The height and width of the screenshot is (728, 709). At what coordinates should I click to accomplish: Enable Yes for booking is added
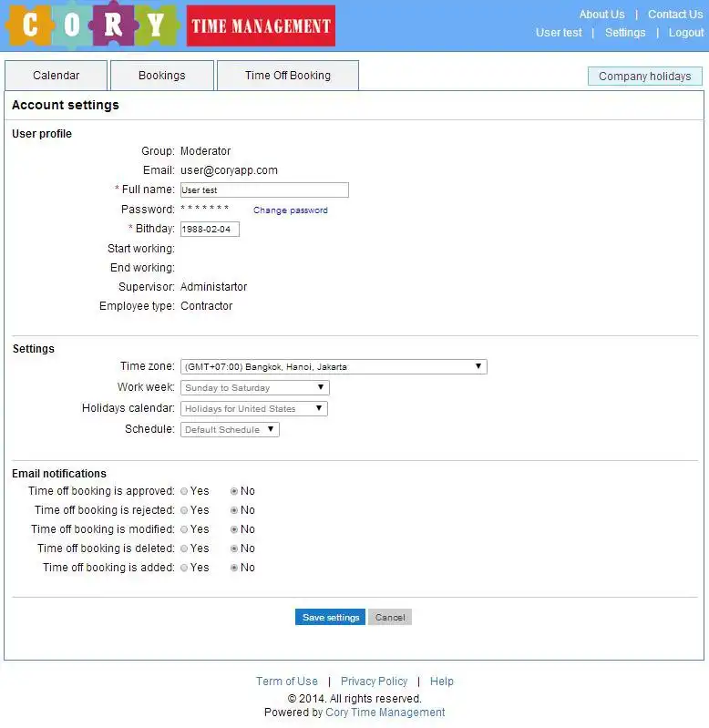(184, 568)
